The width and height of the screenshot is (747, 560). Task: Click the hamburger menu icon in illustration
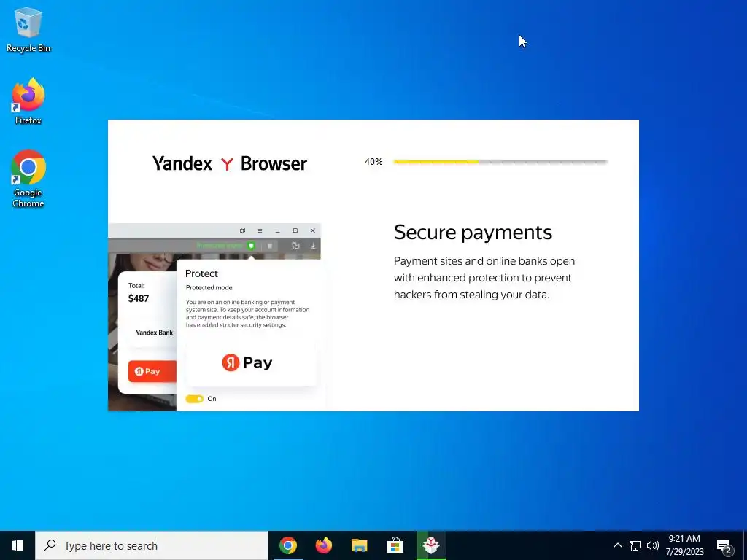coord(260,230)
